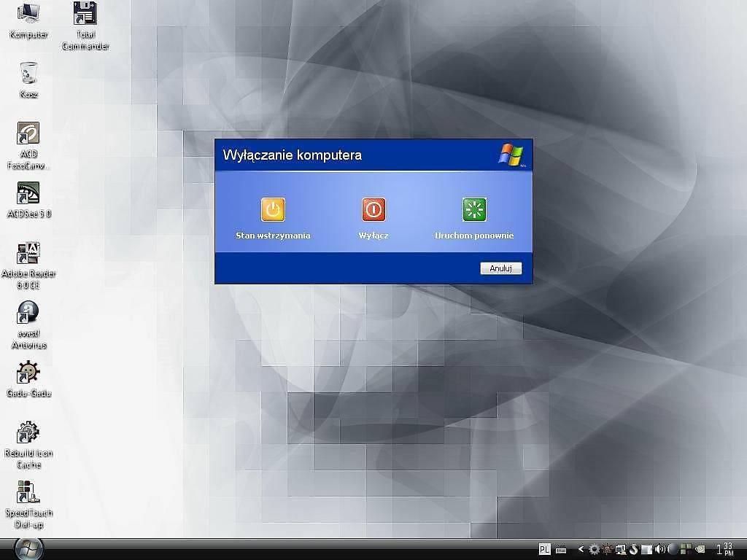
Task: Click the network computers icon in system tray
Action: pyautogui.click(x=620, y=550)
